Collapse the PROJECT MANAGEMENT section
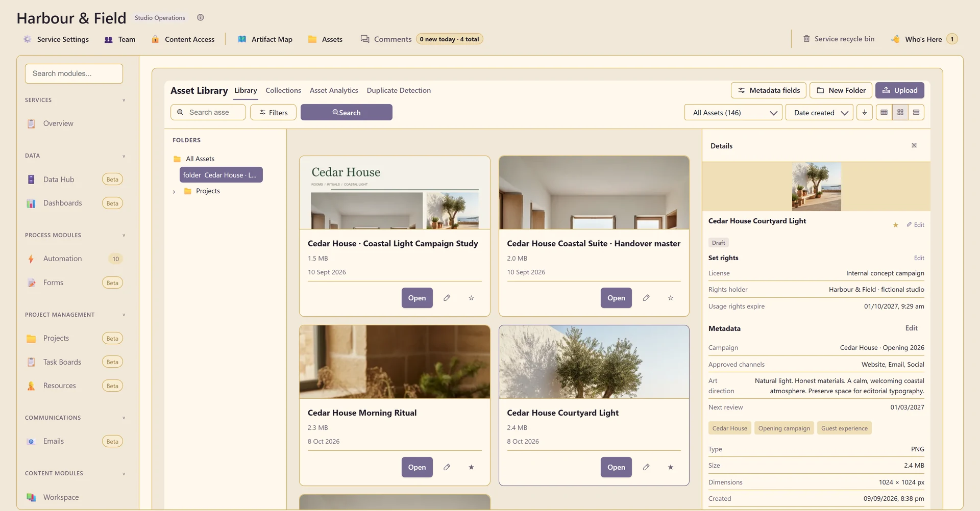This screenshot has height=511, width=980. tap(124, 315)
